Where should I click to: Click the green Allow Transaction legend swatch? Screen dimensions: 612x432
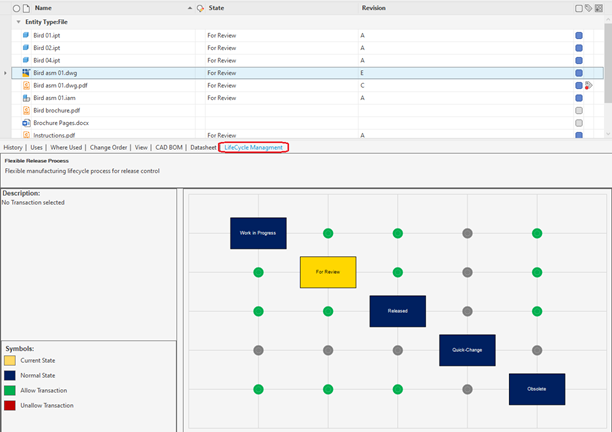pos(10,390)
